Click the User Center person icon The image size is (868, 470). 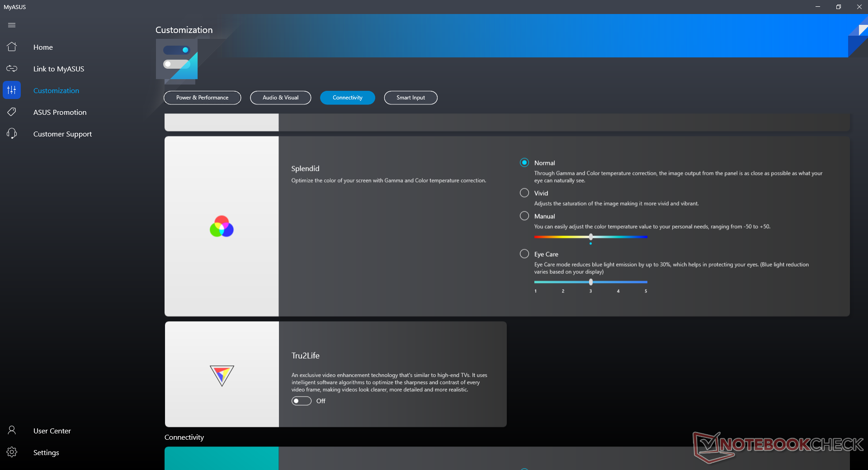tap(12, 431)
